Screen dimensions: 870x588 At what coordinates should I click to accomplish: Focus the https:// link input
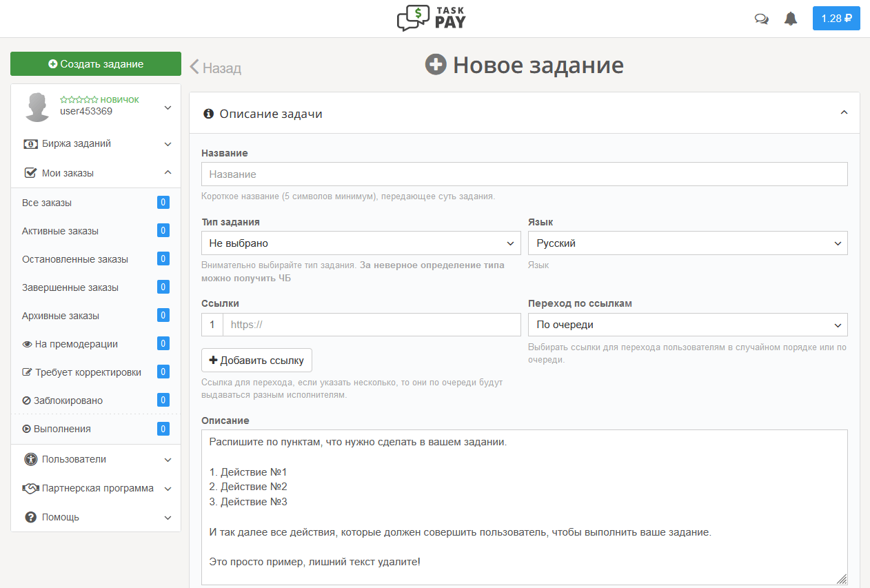point(372,325)
